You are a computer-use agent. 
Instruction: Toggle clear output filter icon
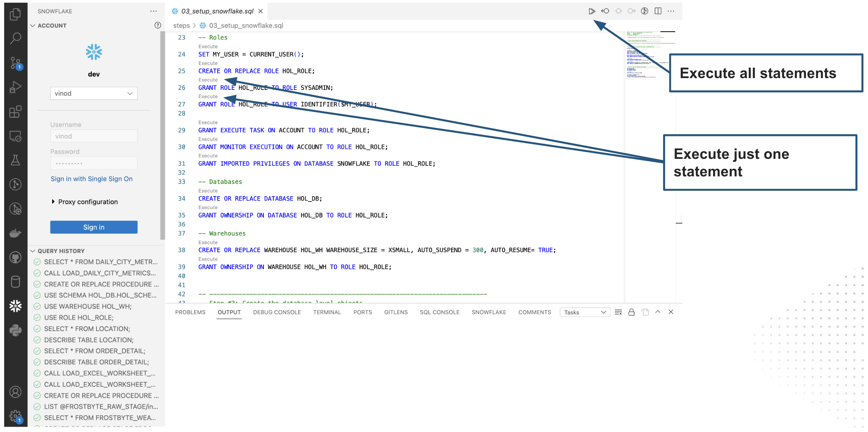[618, 312]
